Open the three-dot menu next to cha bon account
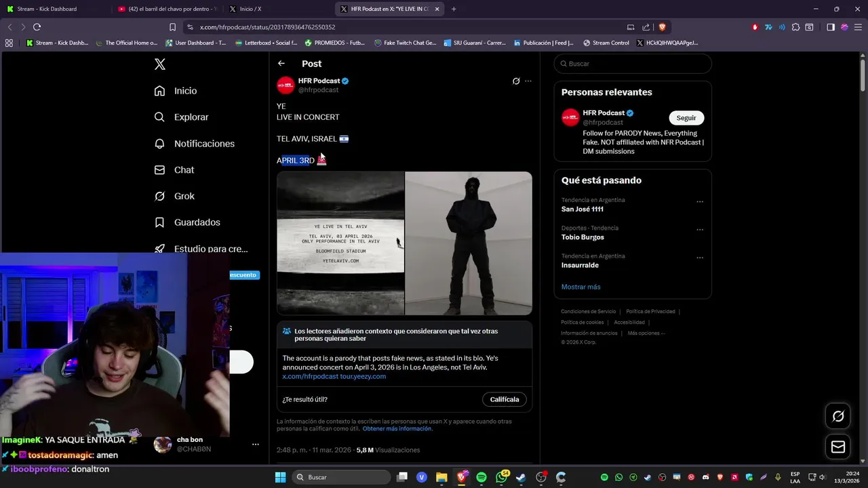 (x=256, y=445)
